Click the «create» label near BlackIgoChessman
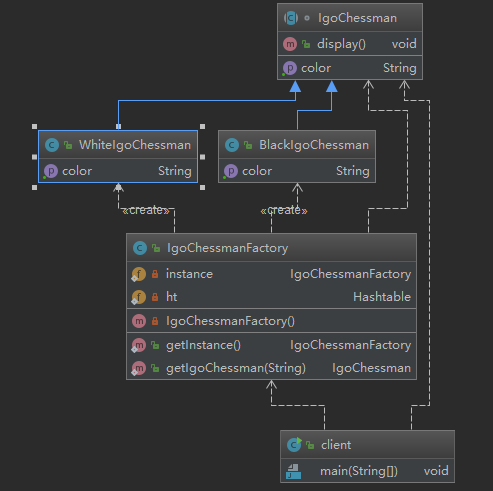The height and width of the screenshot is (491, 493). click(x=284, y=210)
